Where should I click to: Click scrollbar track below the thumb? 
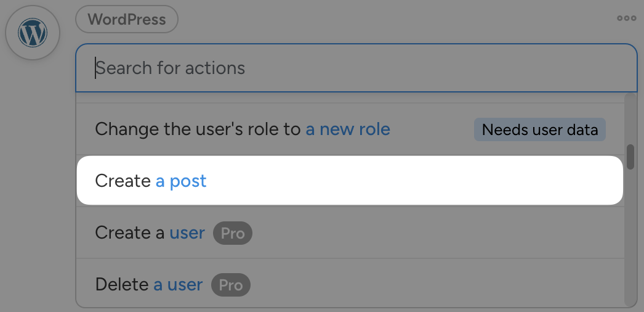point(630,247)
